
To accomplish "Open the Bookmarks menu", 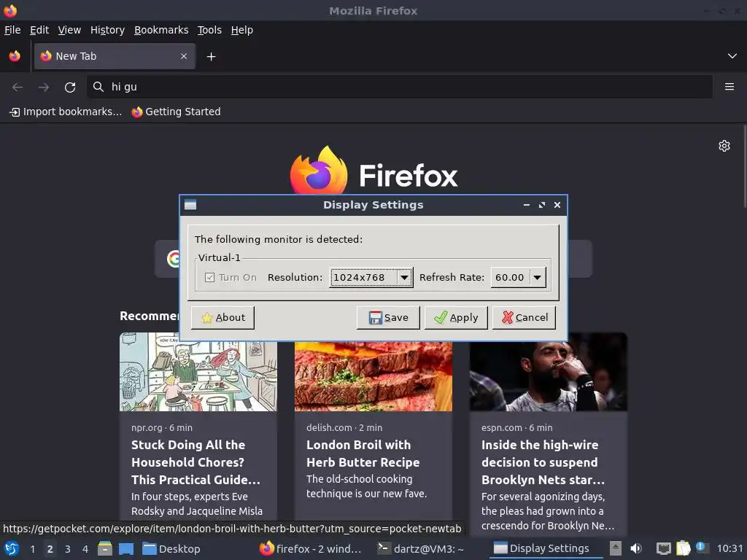I will [161, 30].
